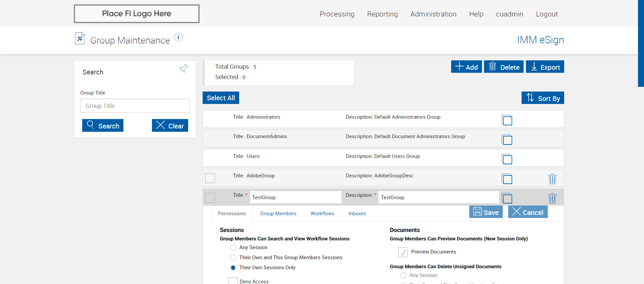Click the Select All button
644x284 pixels.
pyautogui.click(x=221, y=98)
